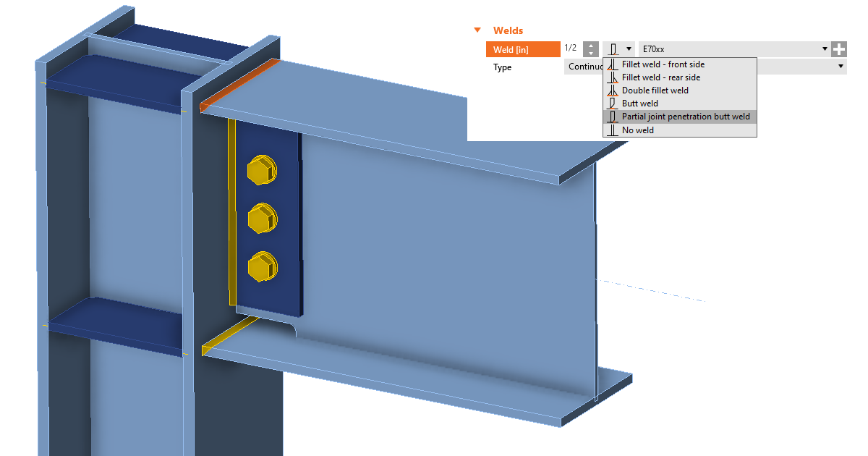Open the E70xx electrode dropdown
Screen dimensions: 868x456
click(x=825, y=48)
